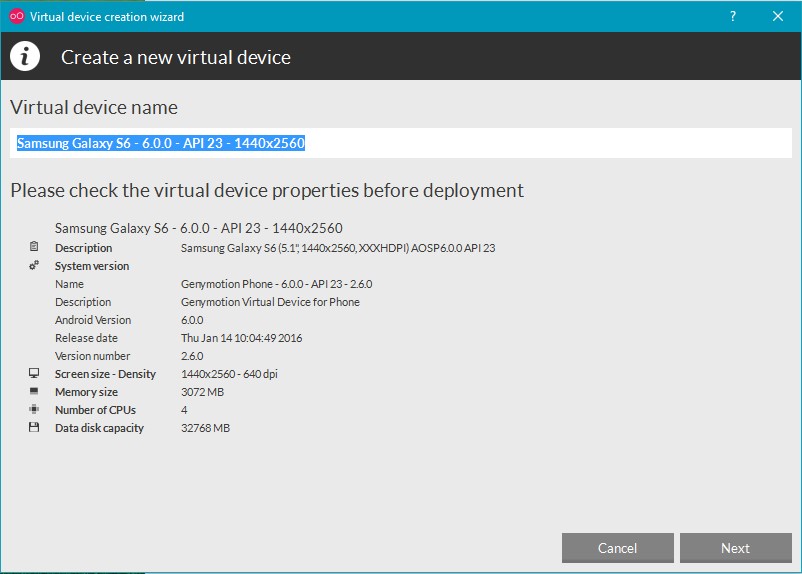Click the Android Version value 6.0.0
Image resolution: width=802 pixels, height=574 pixels.
click(x=192, y=320)
